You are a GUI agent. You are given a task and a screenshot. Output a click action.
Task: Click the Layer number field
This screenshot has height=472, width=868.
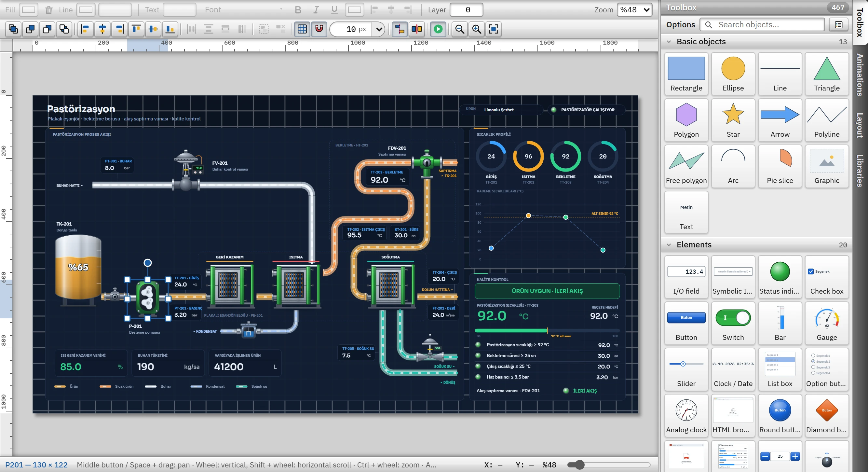click(x=467, y=10)
